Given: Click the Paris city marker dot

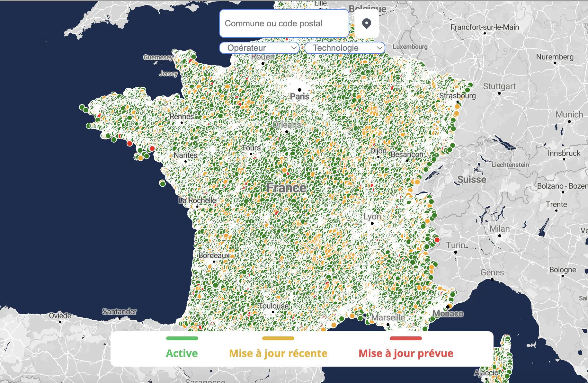Looking at the screenshot, I should 299,90.
